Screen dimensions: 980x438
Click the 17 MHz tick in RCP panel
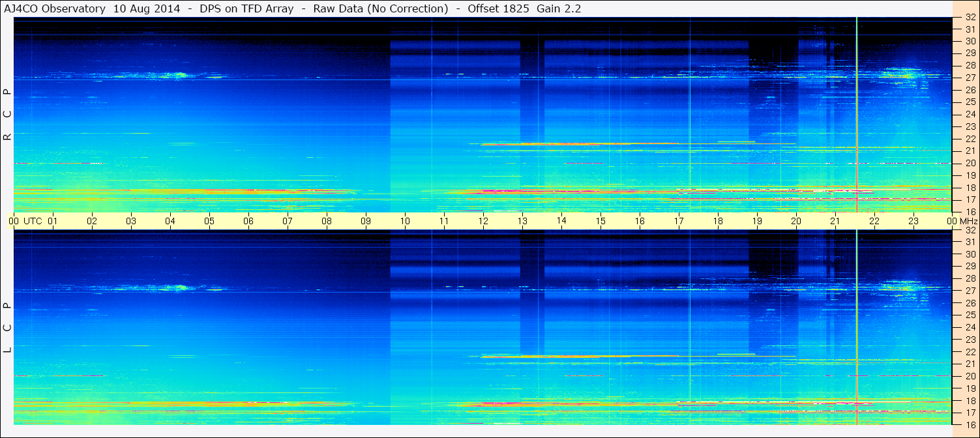tap(970, 199)
